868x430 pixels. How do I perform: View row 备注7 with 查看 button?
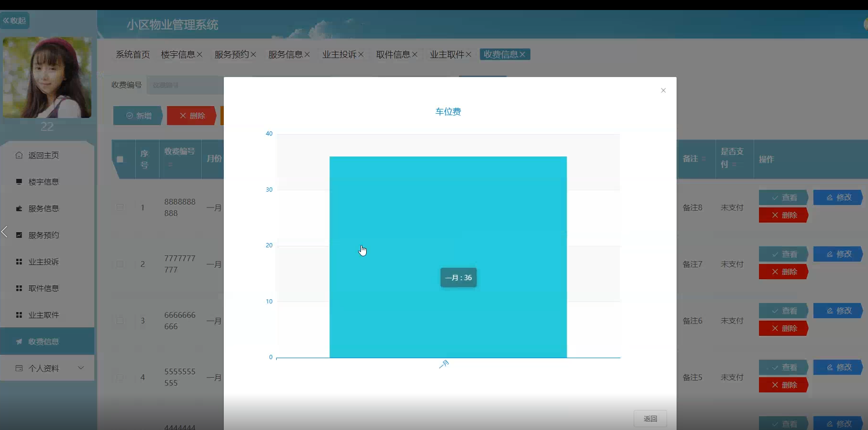click(783, 254)
